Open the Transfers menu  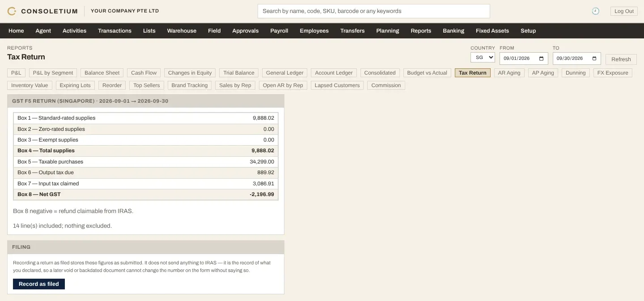tap(352, 31)
